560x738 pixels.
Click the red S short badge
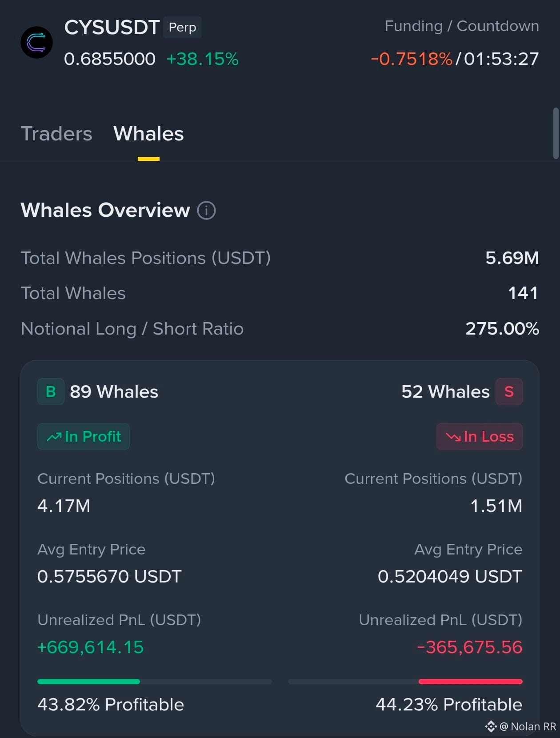[509, 391]
